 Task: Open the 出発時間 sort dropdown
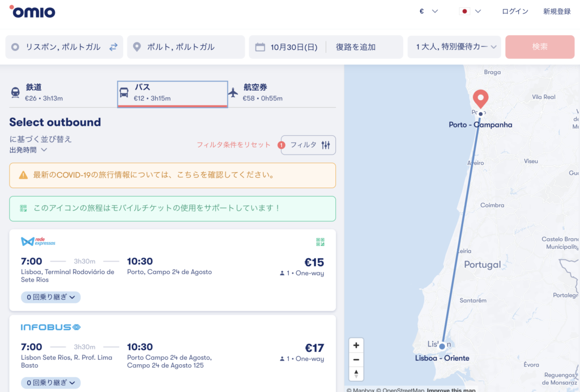[28, 150]
